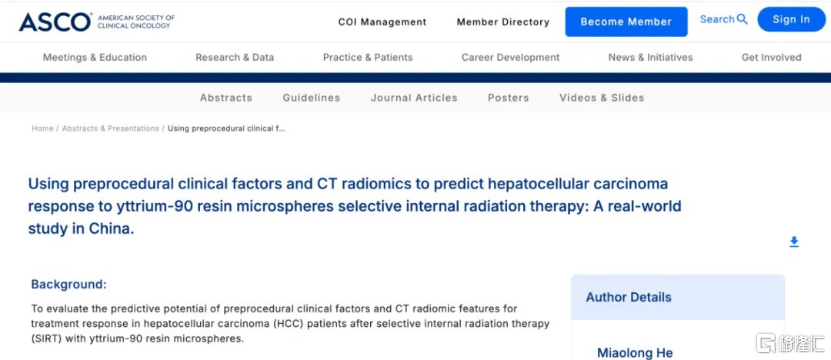This screenshot has width=831, height=360.
Task: Go to Videos & Slides tab
Action: [x=602, y=98]
